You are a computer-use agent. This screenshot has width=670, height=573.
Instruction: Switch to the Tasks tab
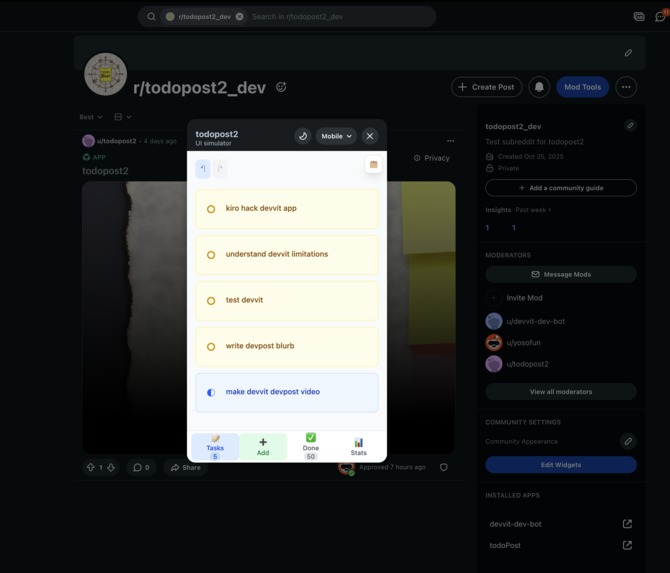click(215, 447)
